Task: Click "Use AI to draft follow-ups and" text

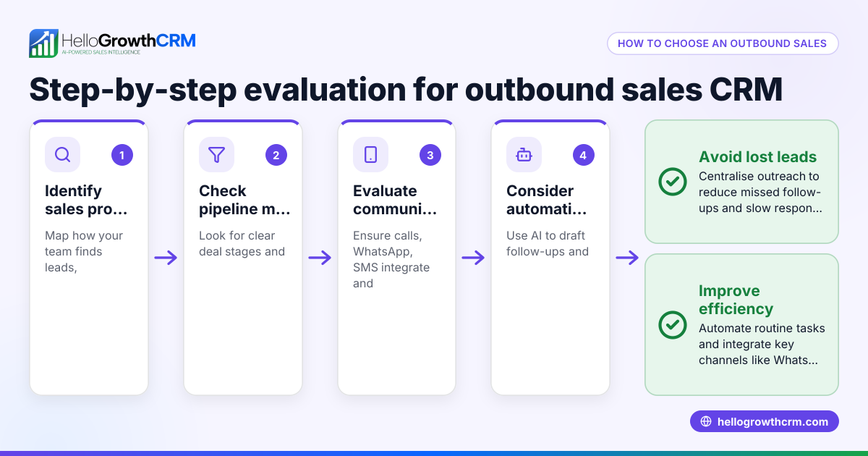Action: click(x=548, y=243)
